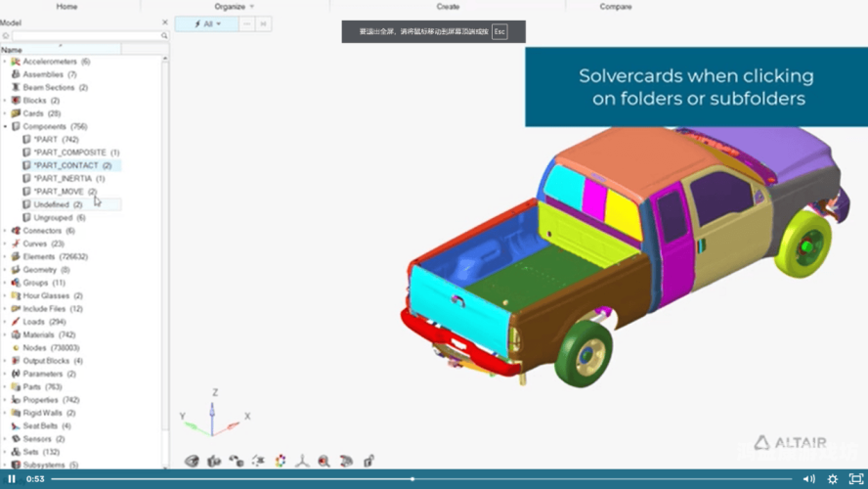Click the Elements entity icon

coord(16,256)
